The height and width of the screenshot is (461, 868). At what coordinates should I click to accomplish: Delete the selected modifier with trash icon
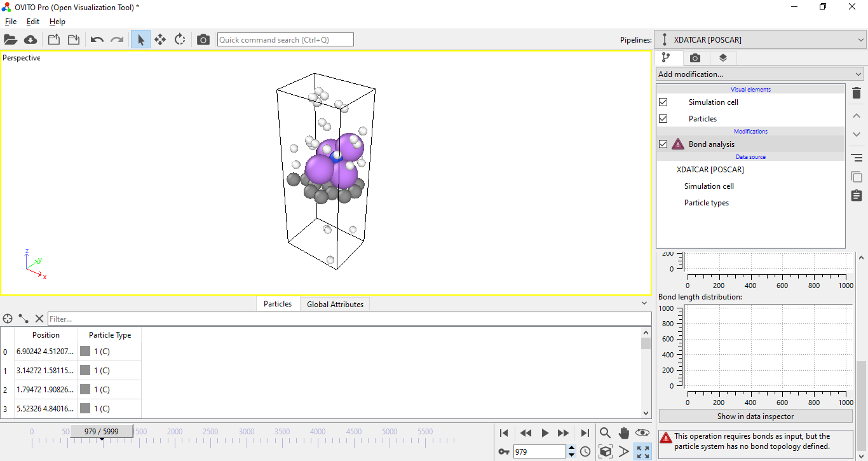tap(856, 93)
